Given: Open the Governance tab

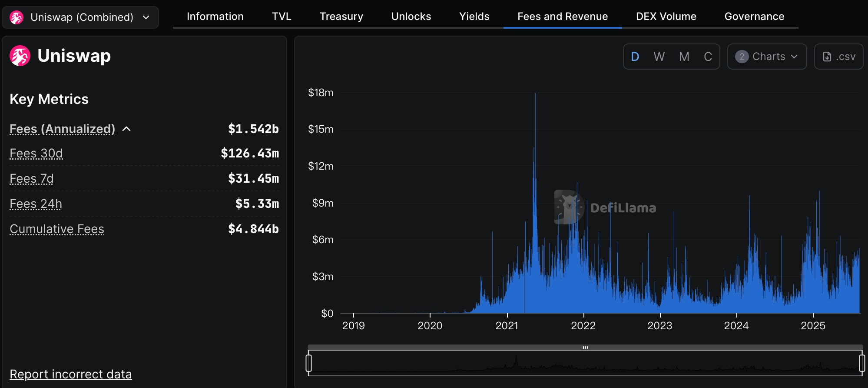Looking at the screenshot, I should [754, 17].
